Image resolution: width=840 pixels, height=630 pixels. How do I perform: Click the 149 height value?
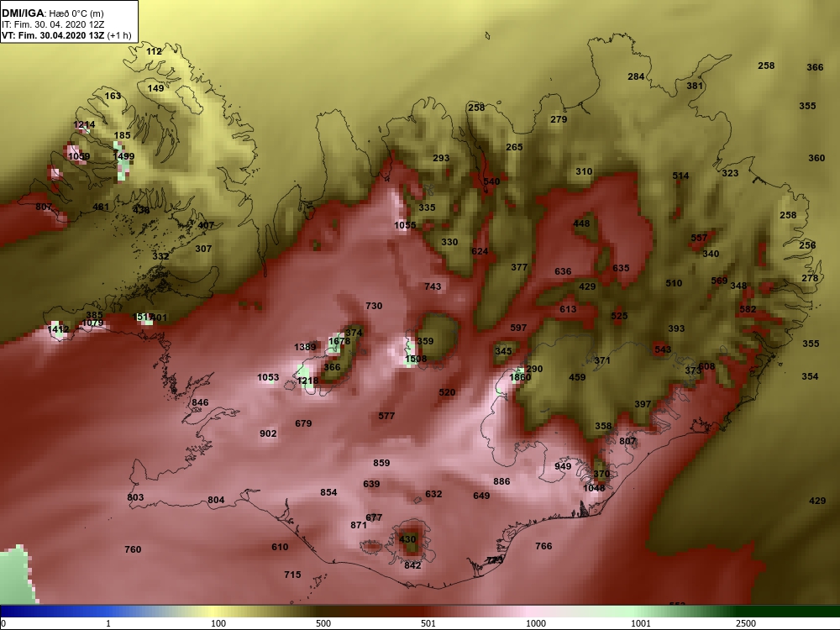tap(155, 88)
